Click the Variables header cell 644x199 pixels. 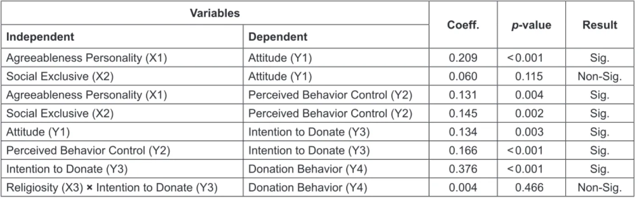tap(214, 13)
